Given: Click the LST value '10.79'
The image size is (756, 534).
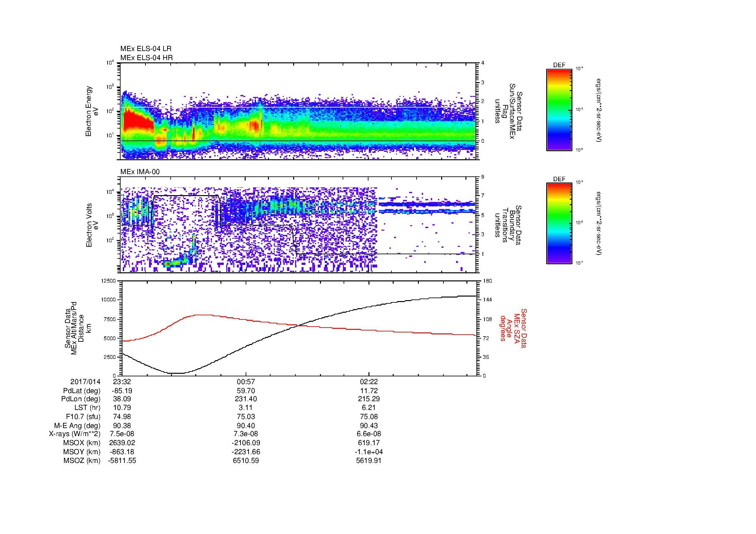Looking at the screenshot, I should click(122, 408).
